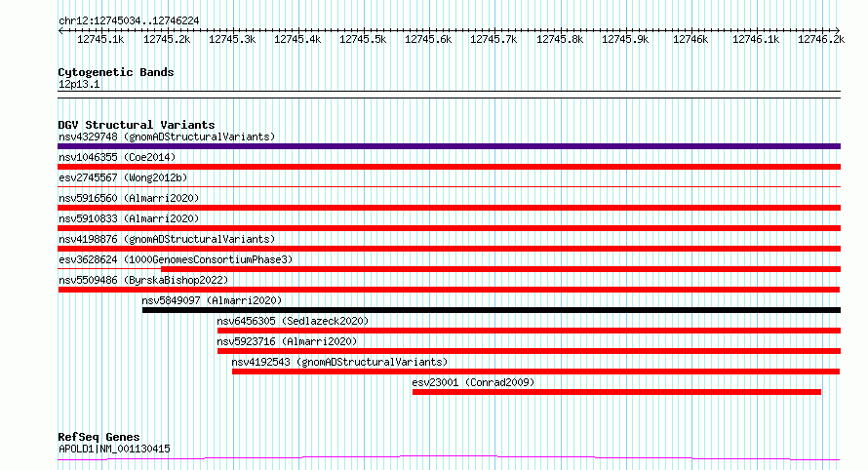Image resolution: width=868 pixels, height=470 pixels.
Task: Open esv2745567 (Wong2012b) variant label
Action: point(123,177)
